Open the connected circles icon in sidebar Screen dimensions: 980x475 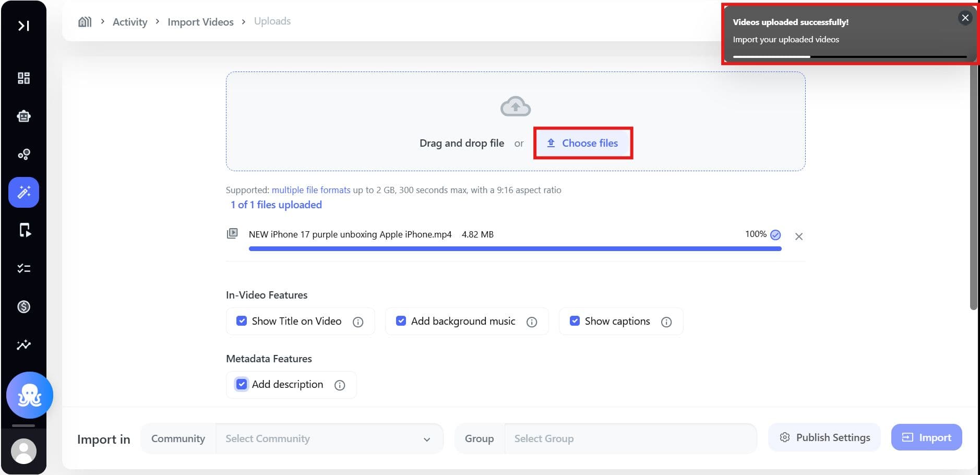coord(23,155)
